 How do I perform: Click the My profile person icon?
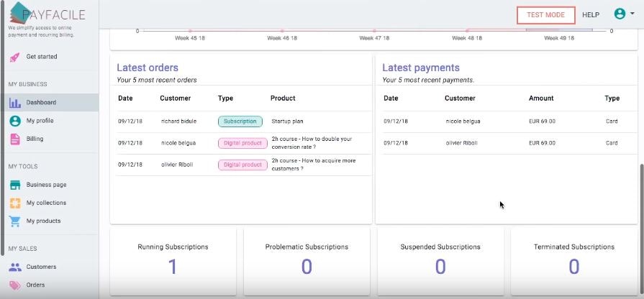point(15,121)
